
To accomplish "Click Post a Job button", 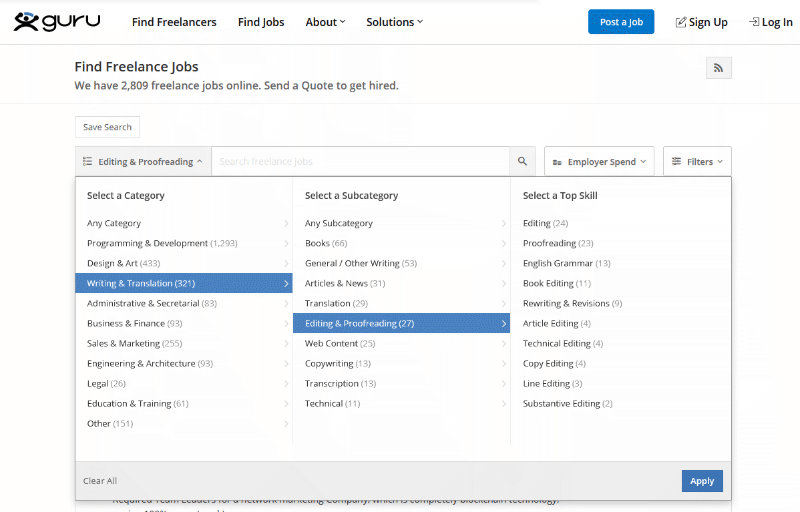I will [x=621, y=22].
